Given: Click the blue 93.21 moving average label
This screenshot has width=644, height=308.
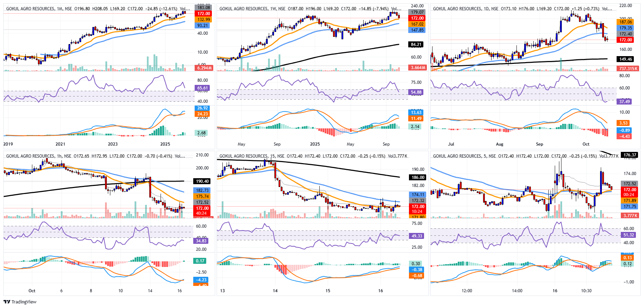Looking at the screenshot, I should (x=203, y=26).
